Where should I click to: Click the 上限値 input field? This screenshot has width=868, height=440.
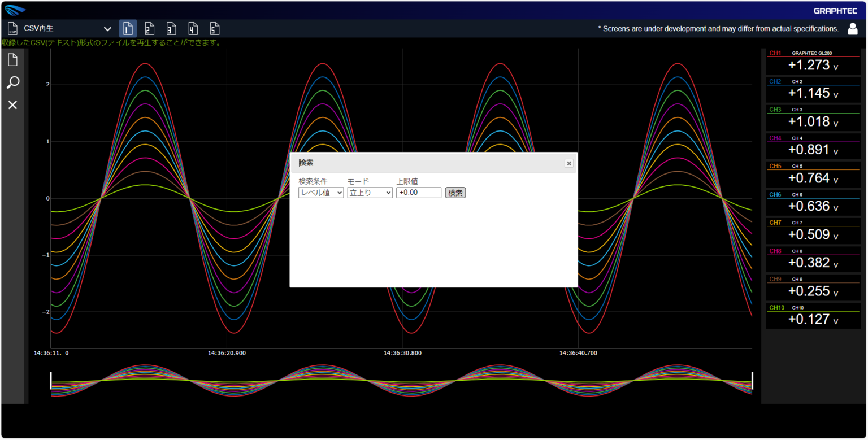point(418,193)
